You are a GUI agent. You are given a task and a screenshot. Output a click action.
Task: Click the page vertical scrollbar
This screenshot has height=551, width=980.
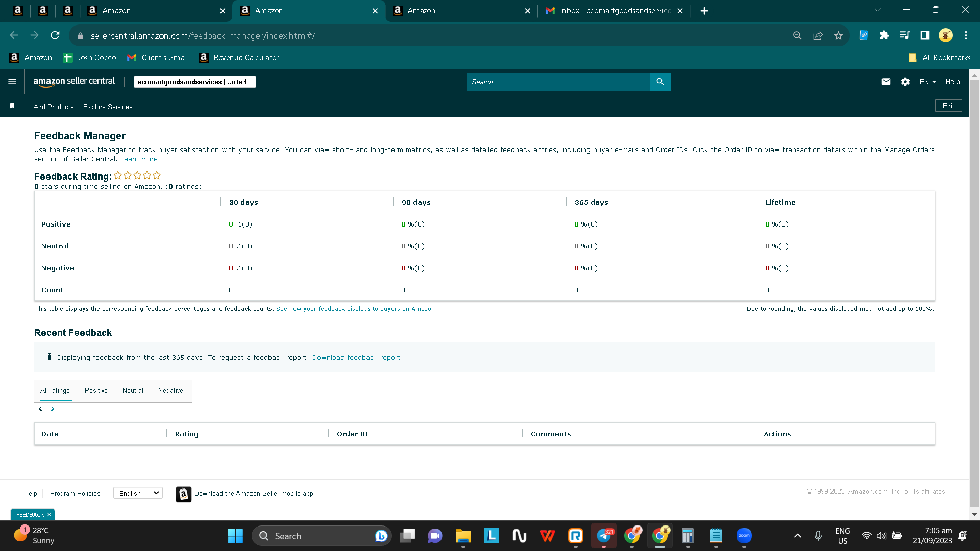tap(974, 294)
